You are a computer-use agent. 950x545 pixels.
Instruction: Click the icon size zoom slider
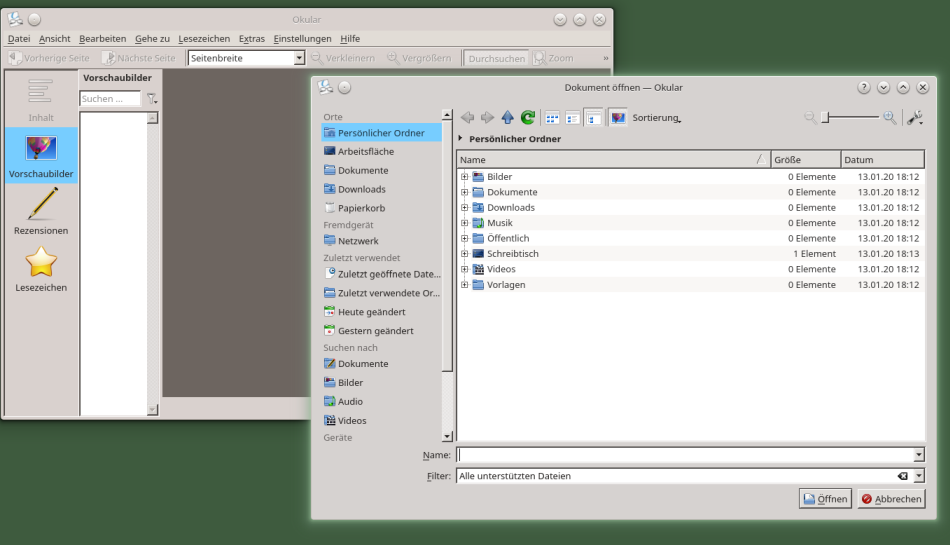coord(850,118)
